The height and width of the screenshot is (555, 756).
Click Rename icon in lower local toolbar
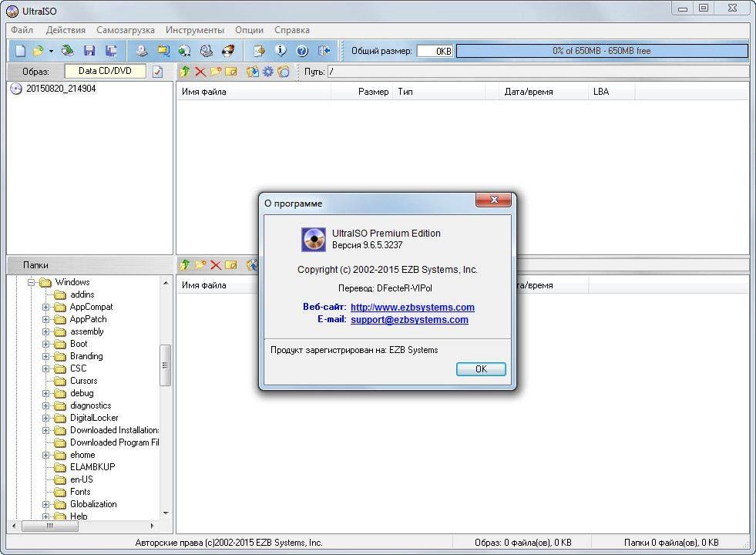[x=231, y=264]
